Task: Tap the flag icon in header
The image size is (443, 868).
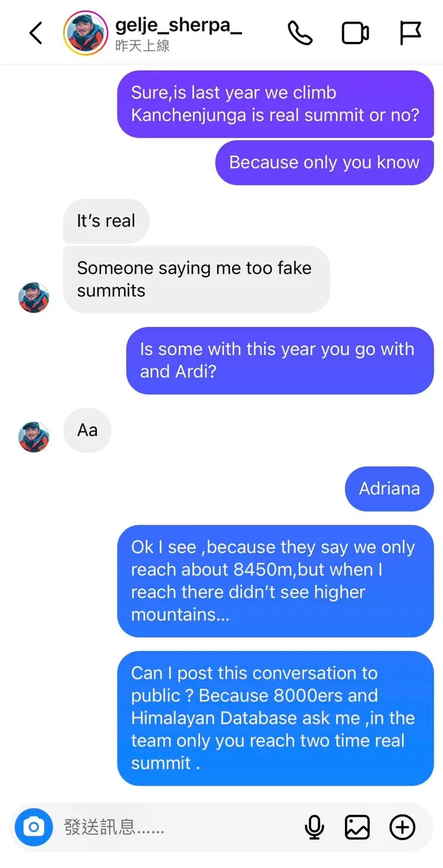Action: pyautogui.click(x=410, y=33)
